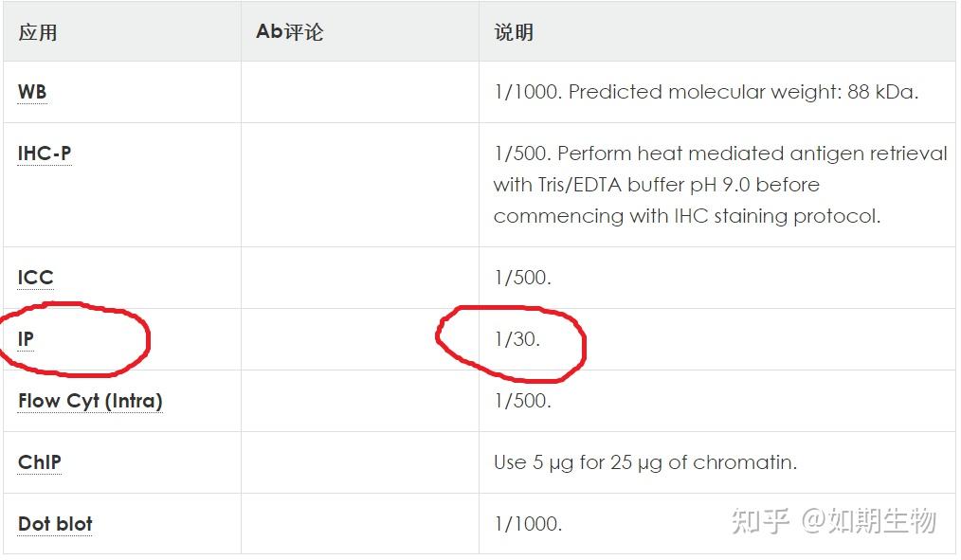Image resolution: width=961 pixels, height=560 pixels.
Task: Select the 说明 column header
Action: pyautogui.click(x=514, y=32)
